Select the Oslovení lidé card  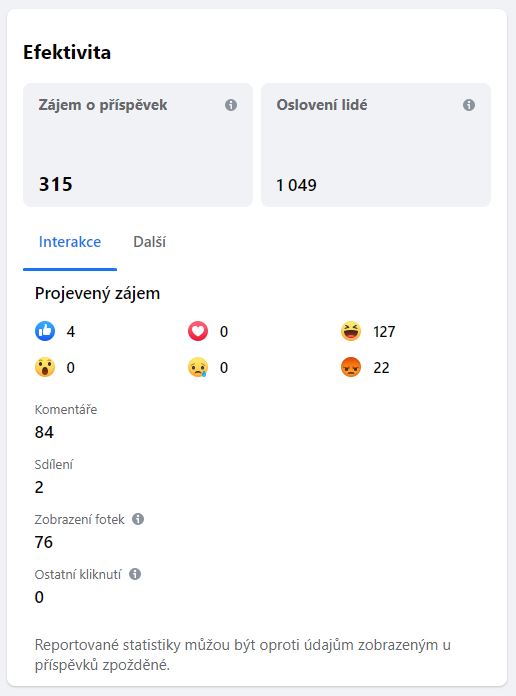click(x=376, y=145)
